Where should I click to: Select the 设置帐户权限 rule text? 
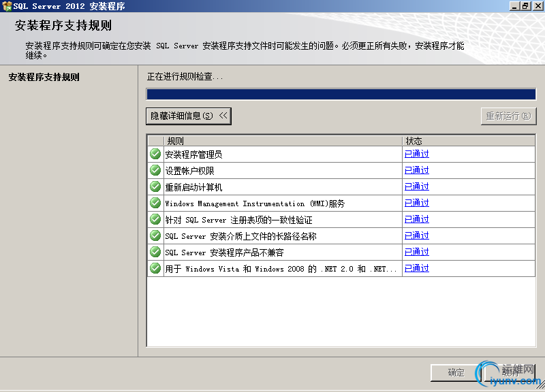[x=190, y=171]
